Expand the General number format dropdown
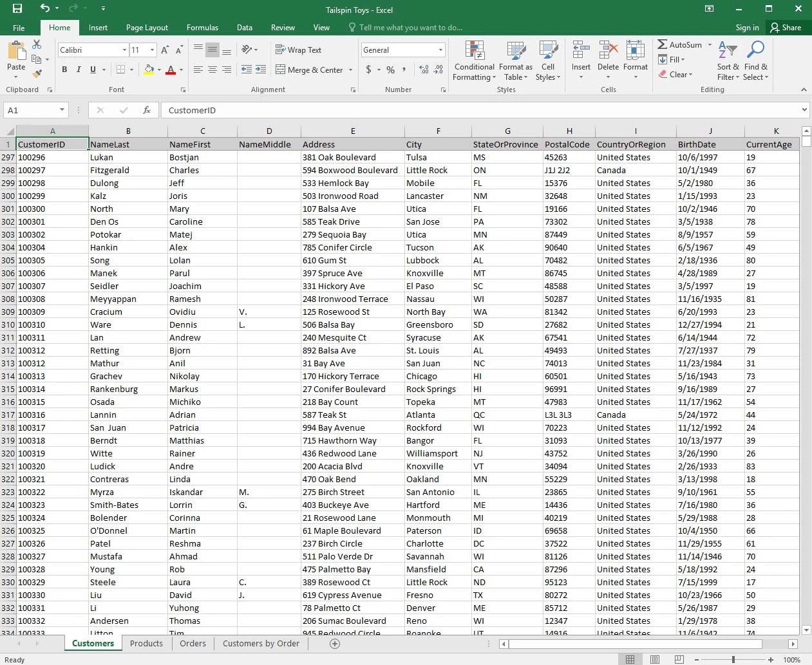The height and width of the screenshot is (665, 812). coord(440,50)
